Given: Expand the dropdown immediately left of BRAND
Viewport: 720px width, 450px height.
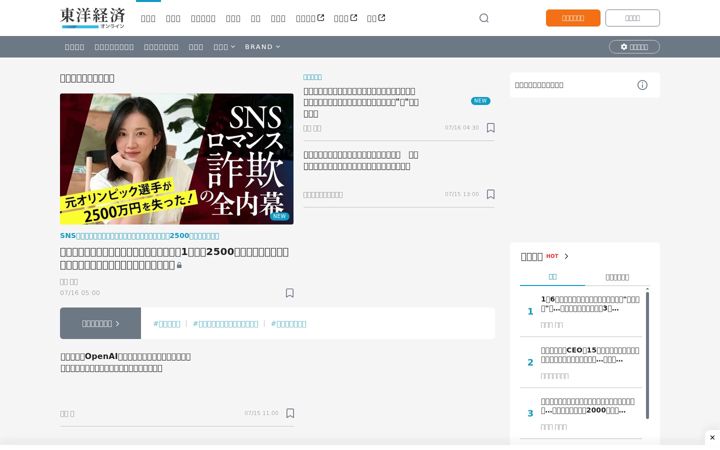Looking at the screenshot, I should [224, 47].
